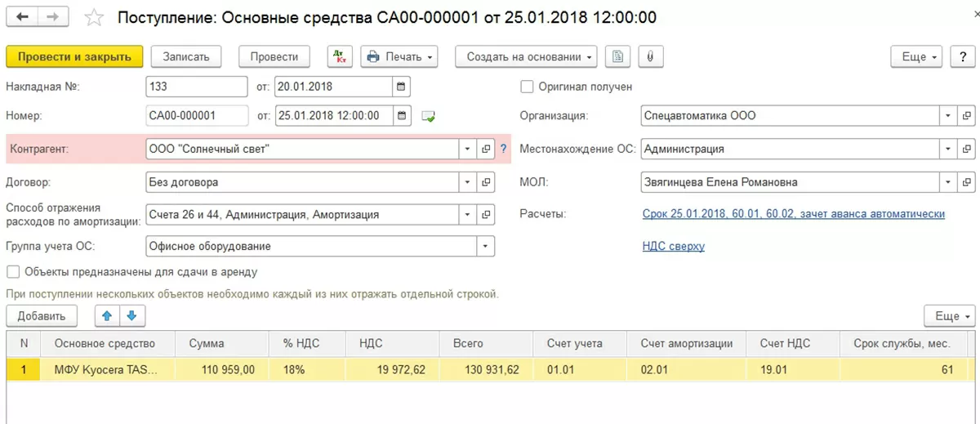Select the 02.01 depreciation account cell
The width and height of the screenshot is (980, 424).
coord(687,370)
